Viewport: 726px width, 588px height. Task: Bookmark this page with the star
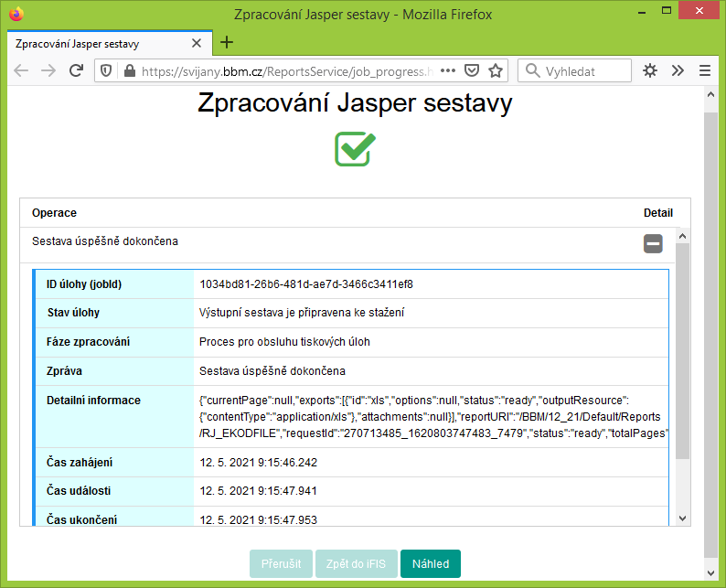coord(496,70)
